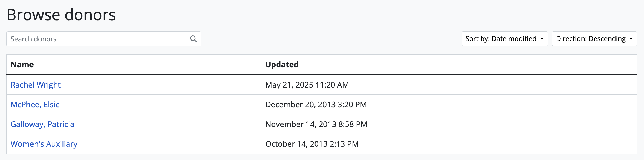Viewport: 644px width, 160px height.
Task: Select the December 20, 2013 3:20 PM cell
Action: coord(316,105)
